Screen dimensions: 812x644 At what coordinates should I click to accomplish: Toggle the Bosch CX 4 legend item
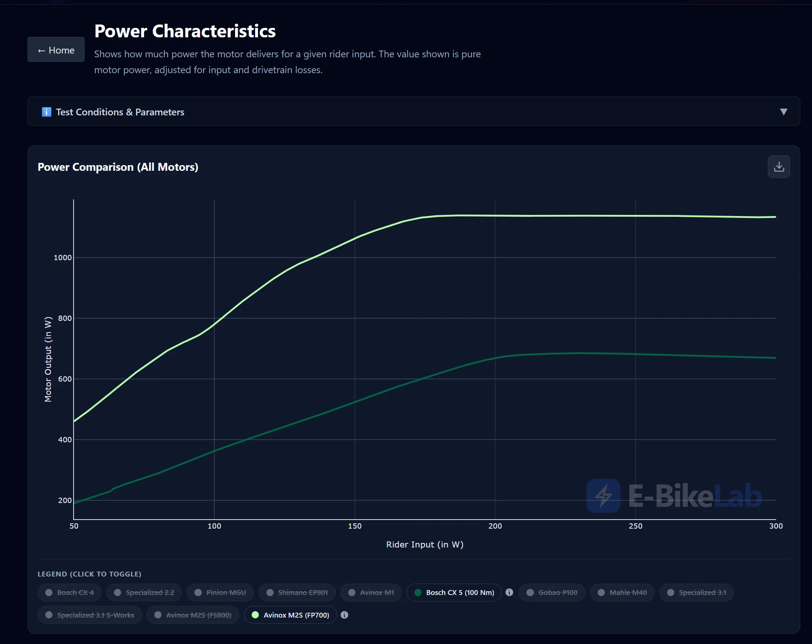tap(69, 592)
